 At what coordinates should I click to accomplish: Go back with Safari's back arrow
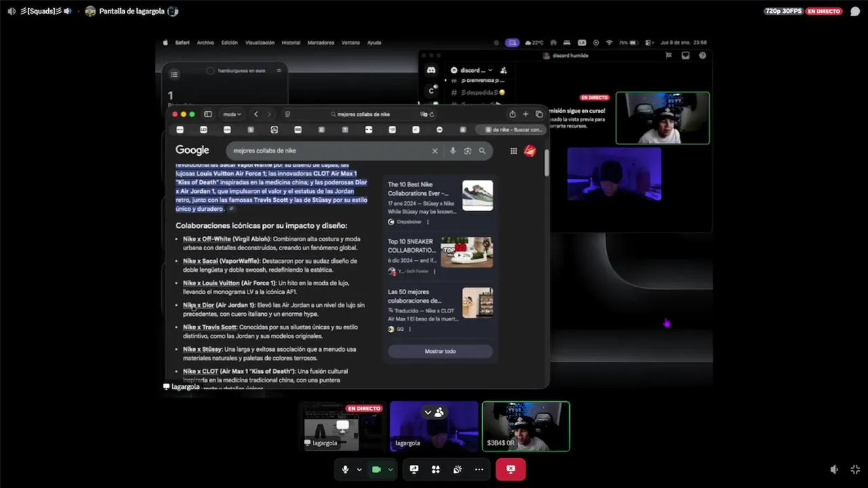coord(256,114)
